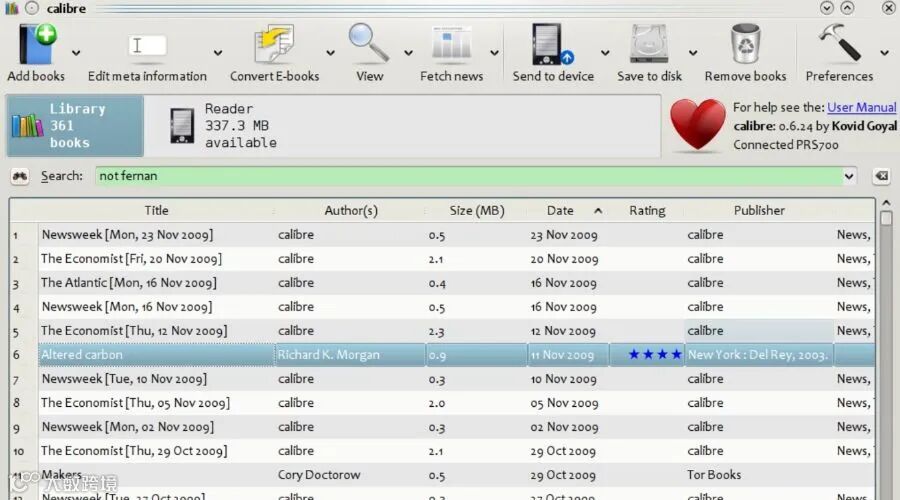Click the calibre app icon in title bar
Screen dimensions: 900x500
[11, 8]
